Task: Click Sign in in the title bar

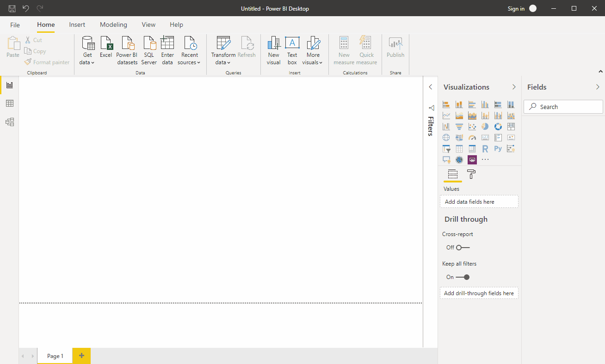Action: (x=516, y=8)
